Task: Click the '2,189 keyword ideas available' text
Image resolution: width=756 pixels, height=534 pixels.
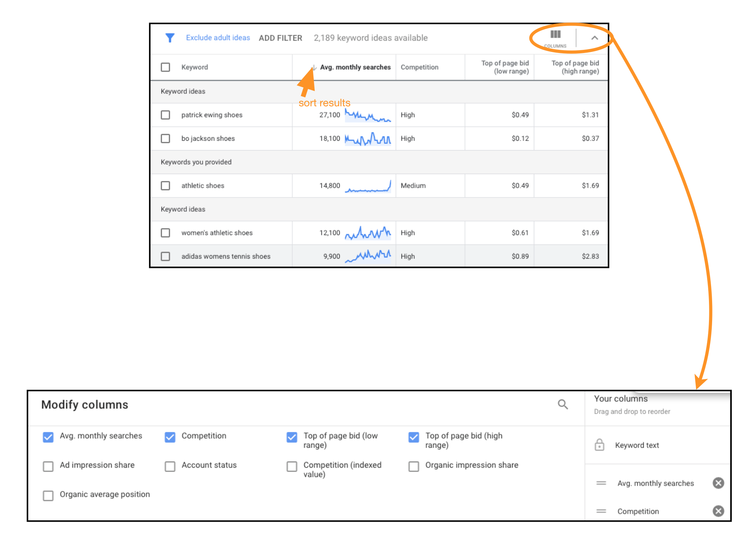Action: pos(371,38)
